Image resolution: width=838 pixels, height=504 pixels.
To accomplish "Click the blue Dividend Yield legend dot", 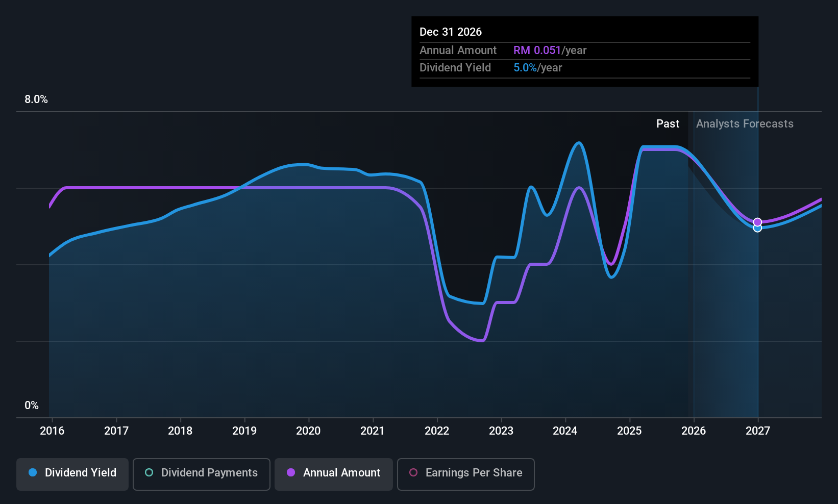I will click(x=33, y=472).
